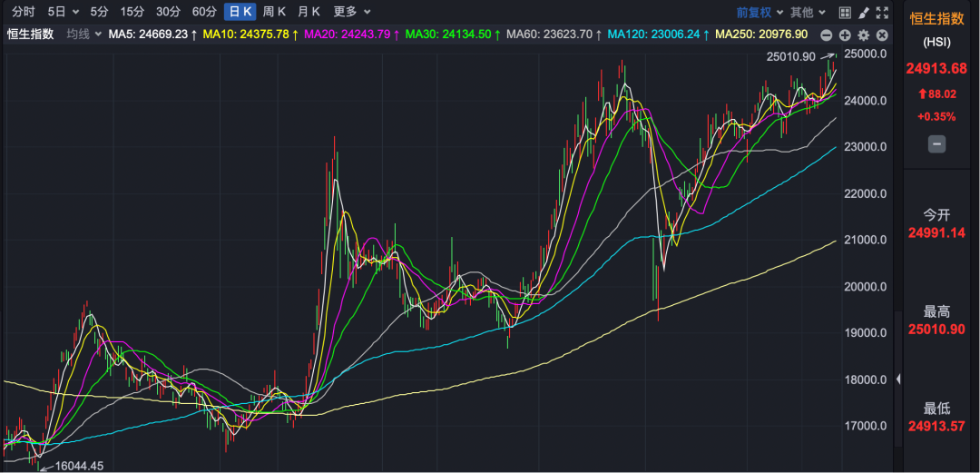Toggle the MA60 moving average label
Viewport: 980px width, 473px height.
coord(554,34)
